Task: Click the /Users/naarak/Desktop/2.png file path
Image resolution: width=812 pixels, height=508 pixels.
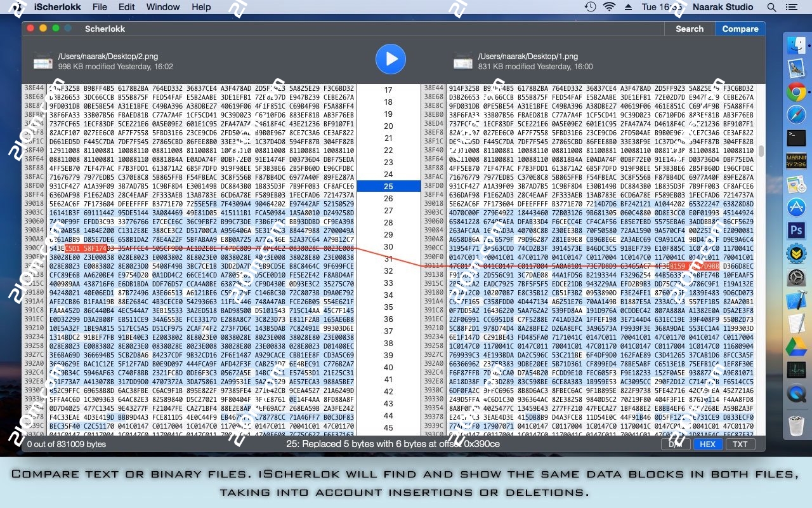Action: pyautogui.click(x=108, y=56)
